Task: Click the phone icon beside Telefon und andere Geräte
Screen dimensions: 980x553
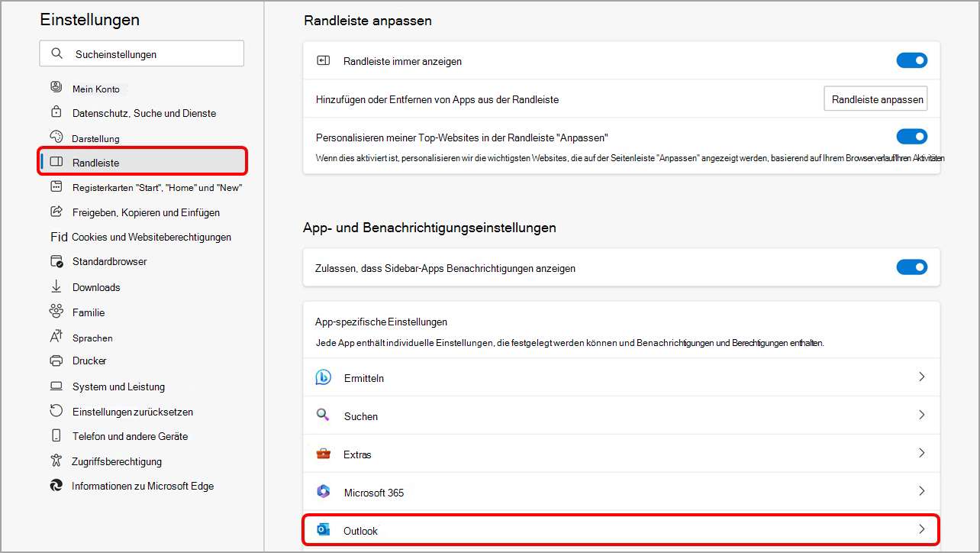Action: pyautogui.click(x=56, y=435)
